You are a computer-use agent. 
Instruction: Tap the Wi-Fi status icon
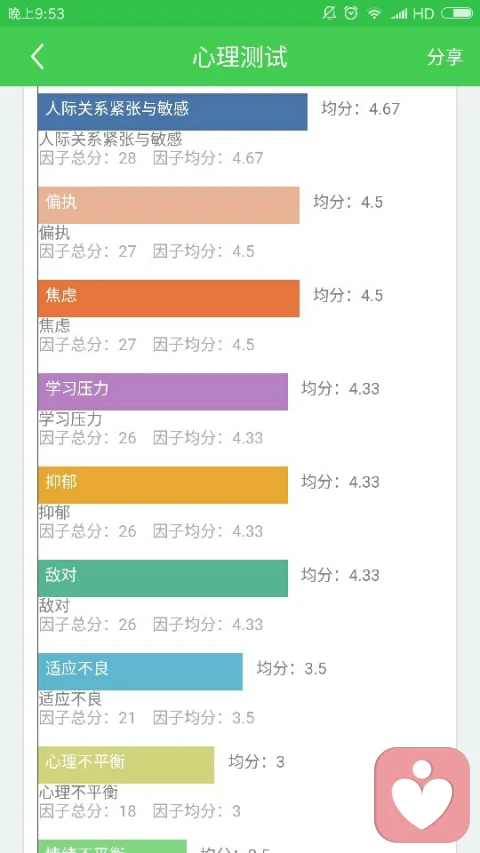click(x=374, y=14)
